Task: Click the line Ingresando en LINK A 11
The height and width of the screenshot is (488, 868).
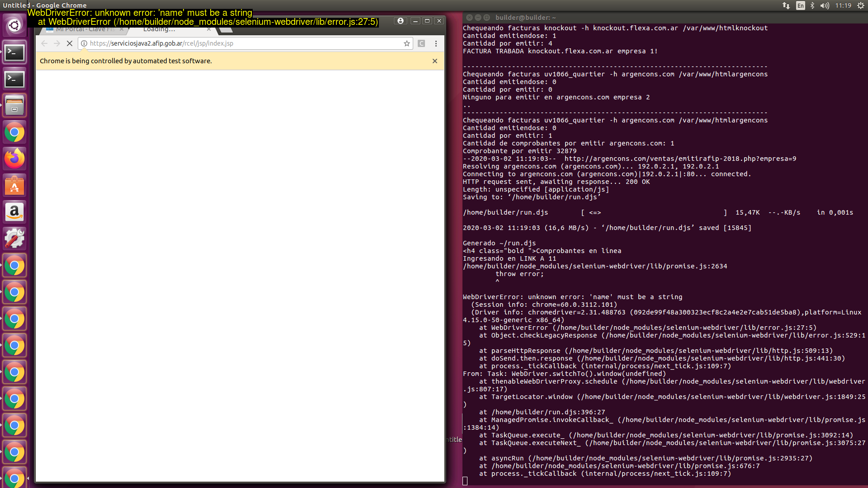Action: [509, 258]
